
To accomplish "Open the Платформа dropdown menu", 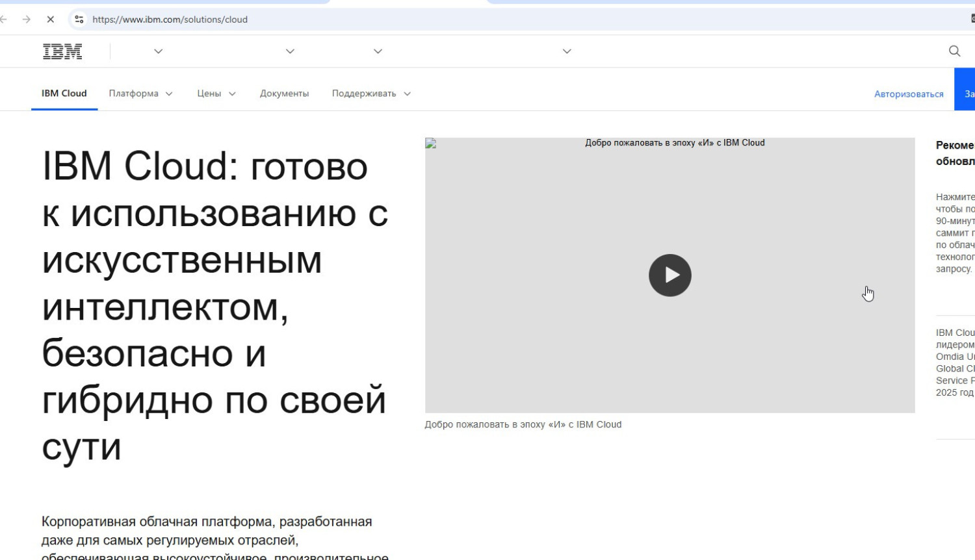I will 140,94.
